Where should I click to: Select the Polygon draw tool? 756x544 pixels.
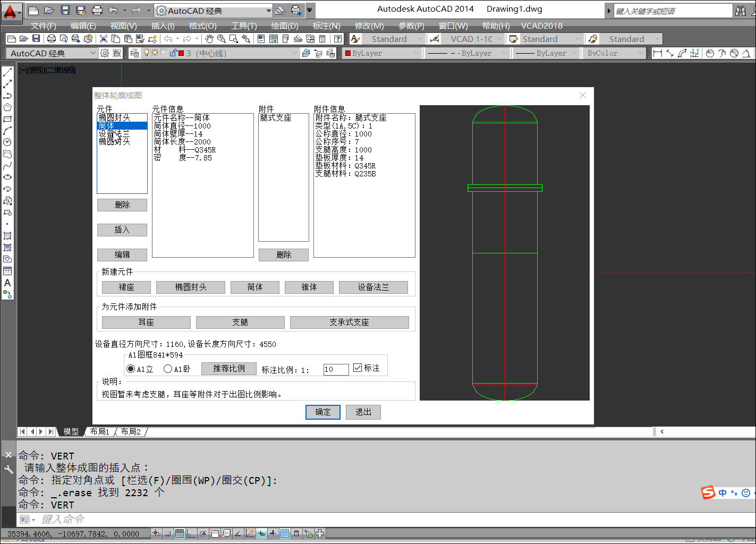click(7, 107)
